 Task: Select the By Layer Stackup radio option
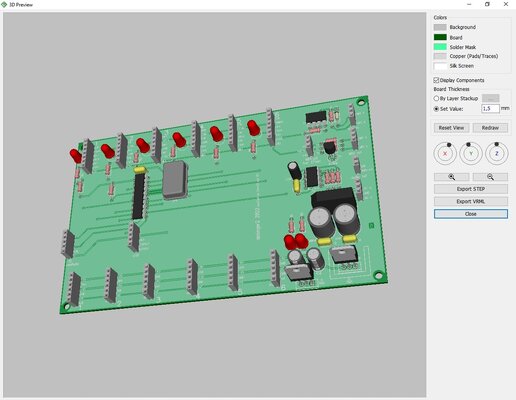coord(436,98)
